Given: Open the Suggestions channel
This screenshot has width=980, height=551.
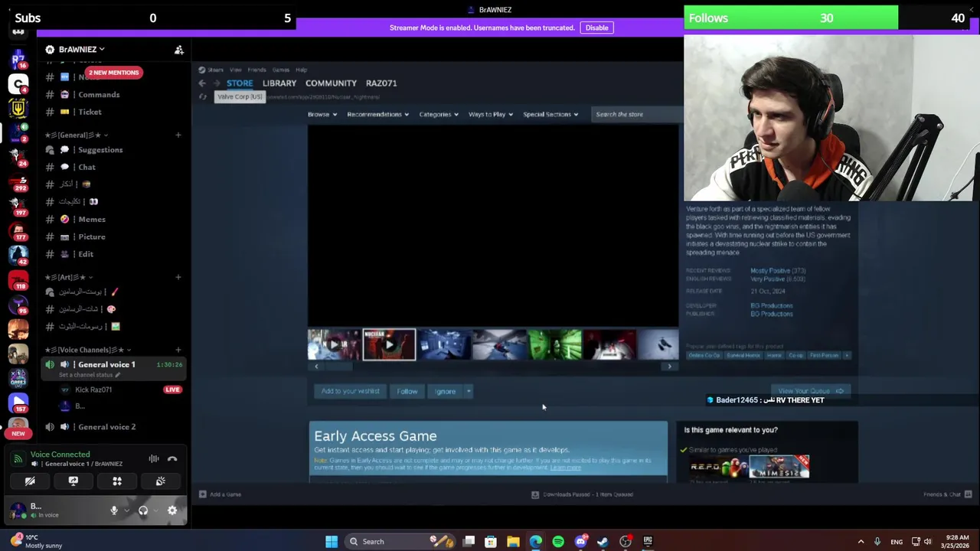Looking at the screenshot, I should tap(100, 150).
